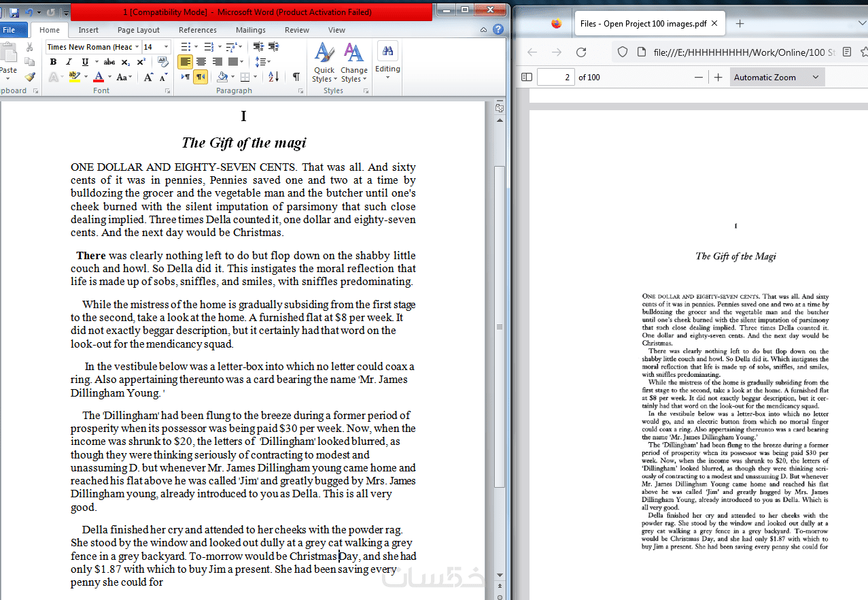868x600 pixels.
Task: Set left-to-right text direction
Action: [x=186, y=77]
